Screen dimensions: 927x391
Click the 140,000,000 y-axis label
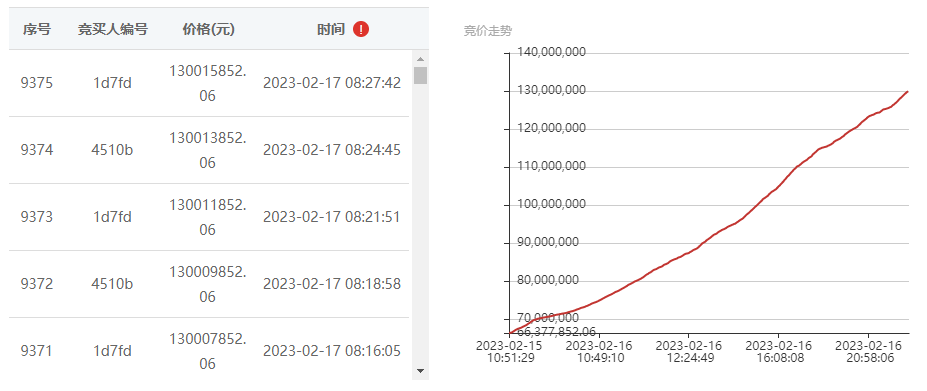coord(552,52)
